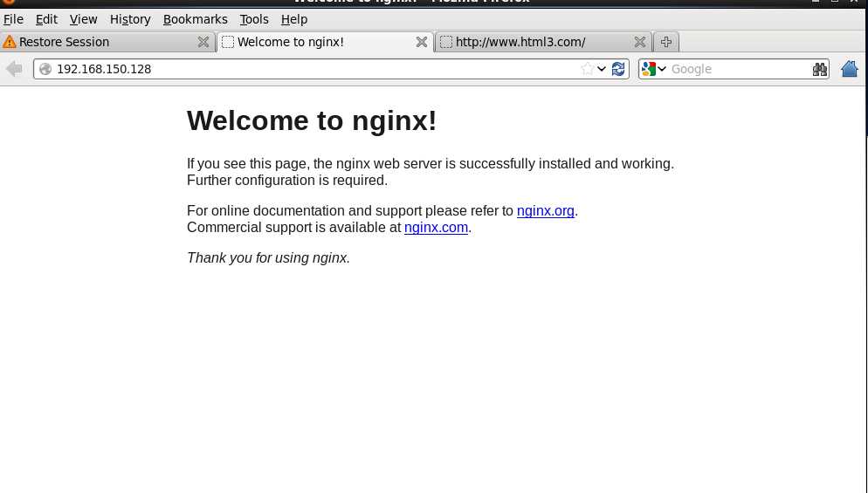Open a new tab with plus button

pos(666,42)
